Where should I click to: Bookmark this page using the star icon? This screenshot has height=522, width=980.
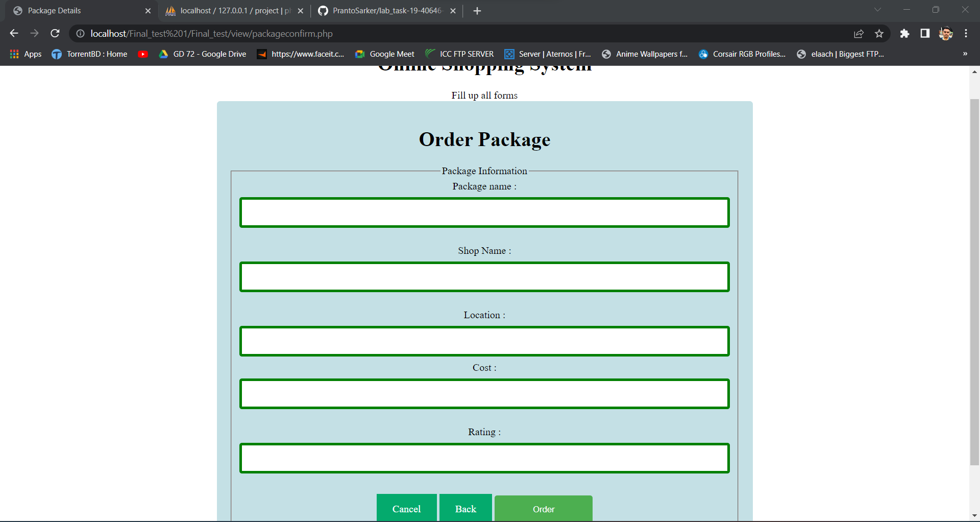[x=879, y=33]
